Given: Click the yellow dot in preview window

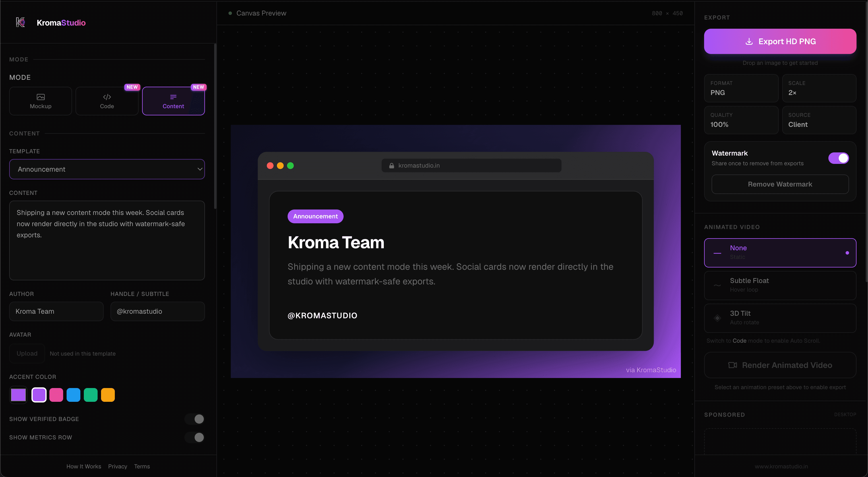Looking at the screenshot, I should tap(280, 165).
